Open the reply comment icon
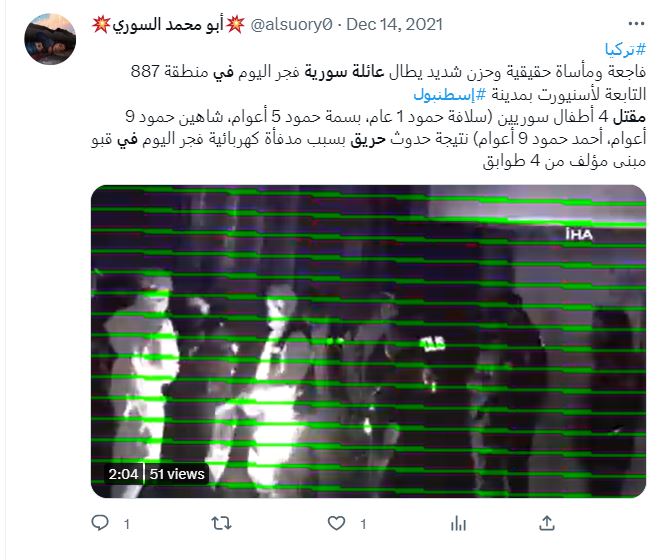 [x=100, y=523]
